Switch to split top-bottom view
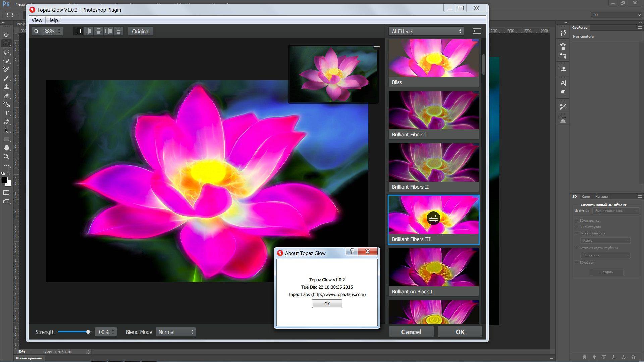 (98, 31)
